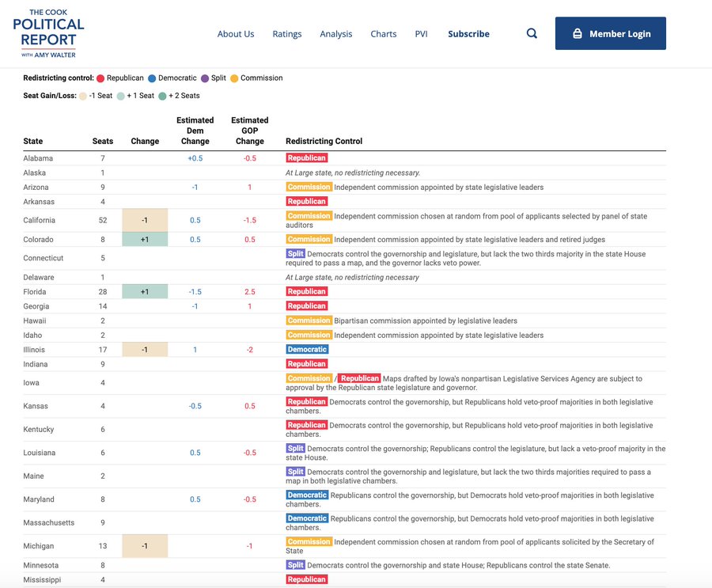Click the Redistricting control legend label
This screenshot has width=712, height=588.
[59, 78]
